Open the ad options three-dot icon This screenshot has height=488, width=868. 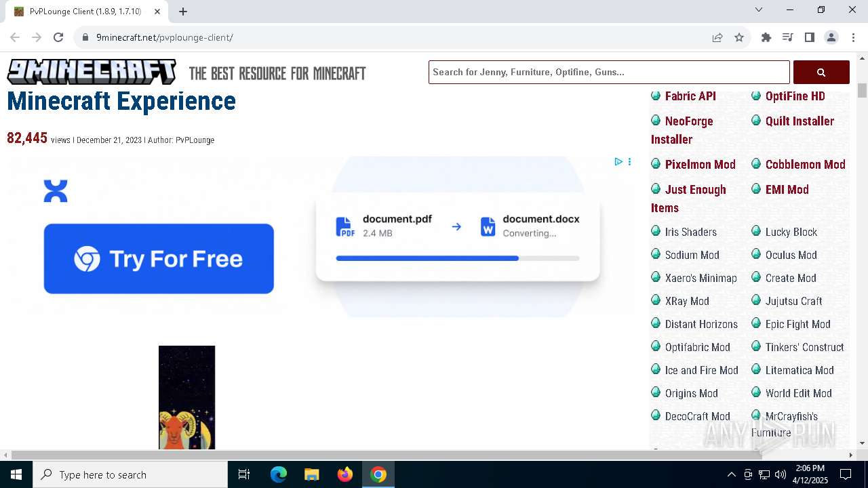[629, 161]
